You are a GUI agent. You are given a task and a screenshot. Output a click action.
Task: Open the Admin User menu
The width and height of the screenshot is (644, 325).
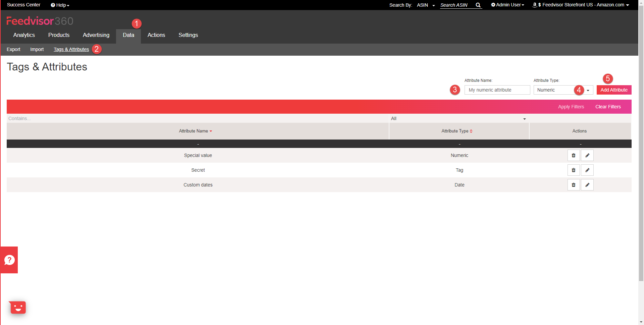(507, 5)
